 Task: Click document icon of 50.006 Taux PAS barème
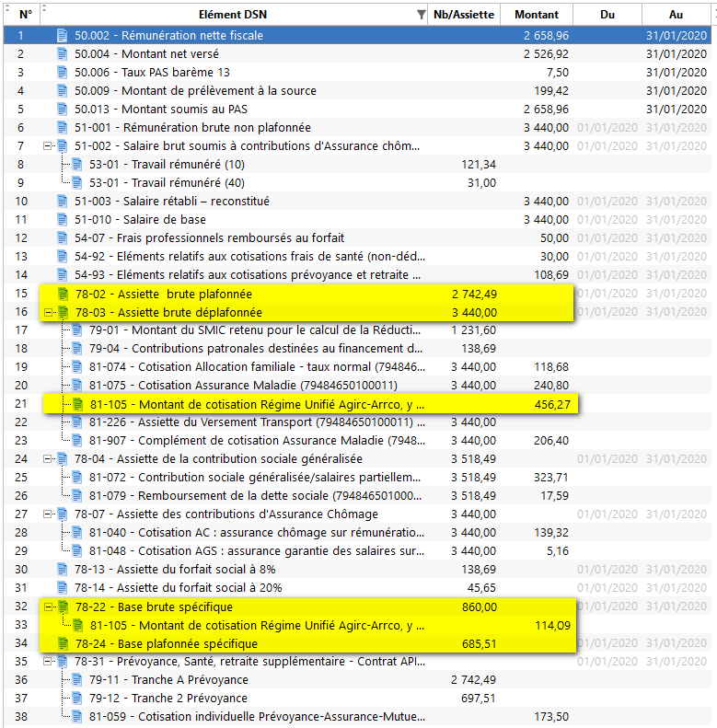point(62,73)
